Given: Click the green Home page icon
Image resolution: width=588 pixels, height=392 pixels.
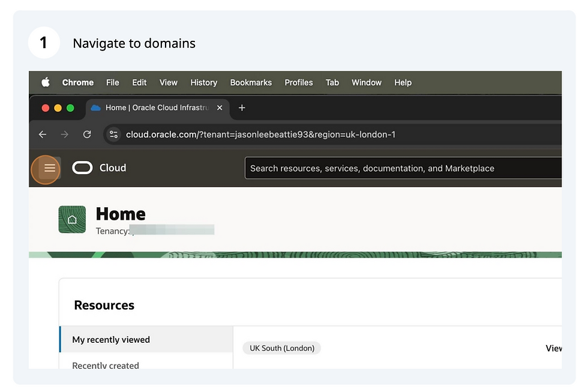Looking at the screenshot, I should pyautogui.click(x=72, y=220).
